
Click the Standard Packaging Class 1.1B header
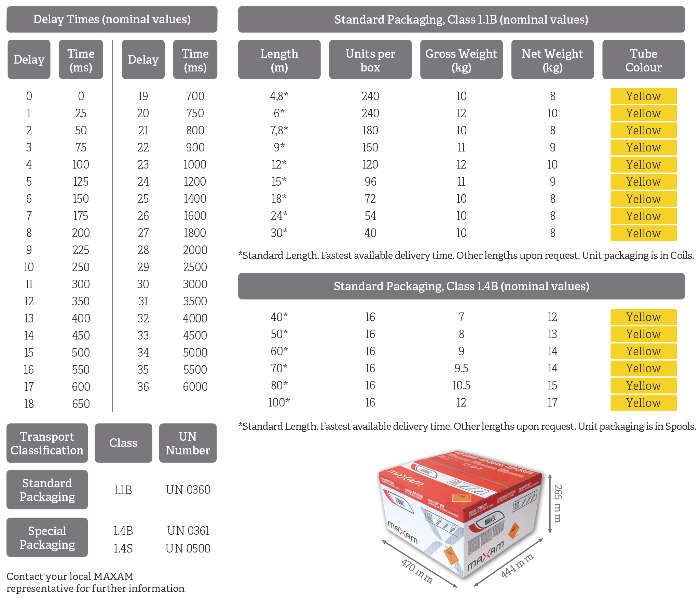tap(461, 19)
